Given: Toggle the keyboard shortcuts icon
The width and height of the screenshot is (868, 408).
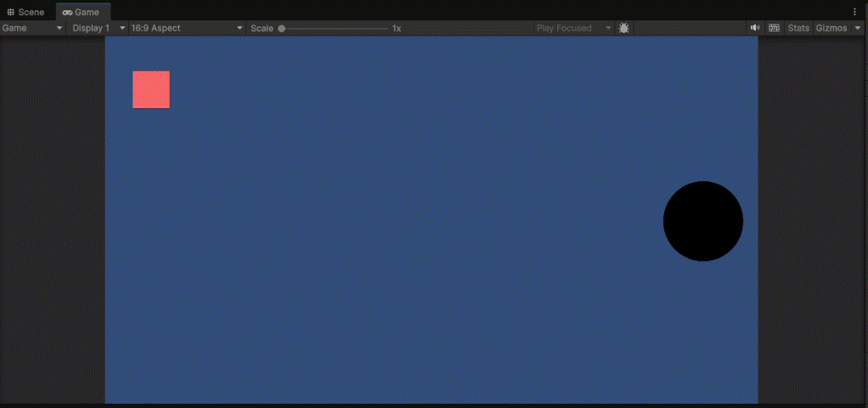Looking at the screenshot, I should pyautogui.click(x=774, y=28).
